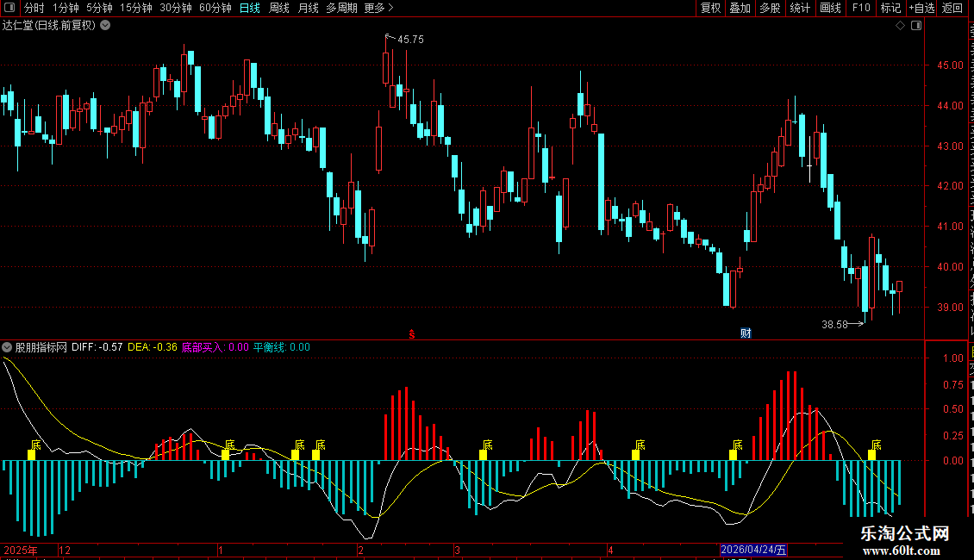974x560 pixels.
Task: Open the 股朋指标网 indicator dropdown
Action: [7, 347]
